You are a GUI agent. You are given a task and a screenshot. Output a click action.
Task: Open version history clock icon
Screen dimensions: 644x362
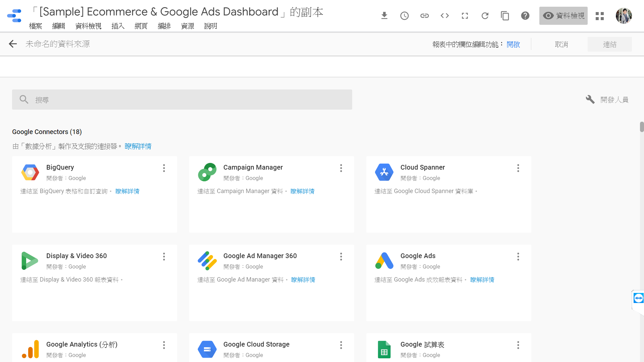point(405,16)
